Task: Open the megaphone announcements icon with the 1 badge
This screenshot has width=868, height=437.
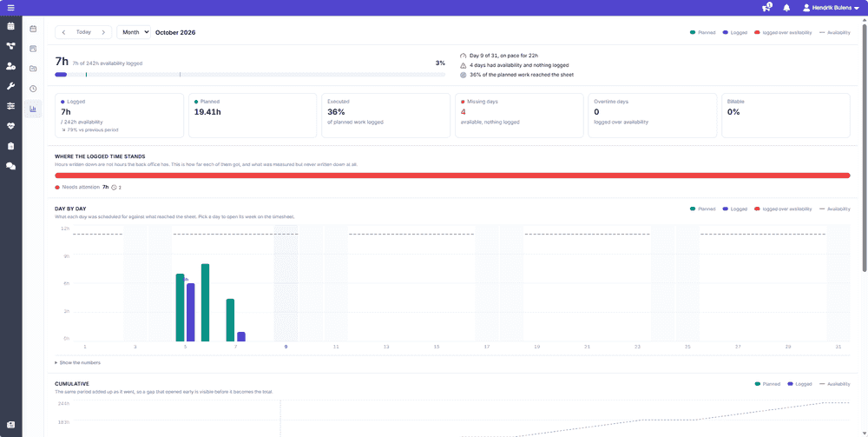Action: click(766, 8)
